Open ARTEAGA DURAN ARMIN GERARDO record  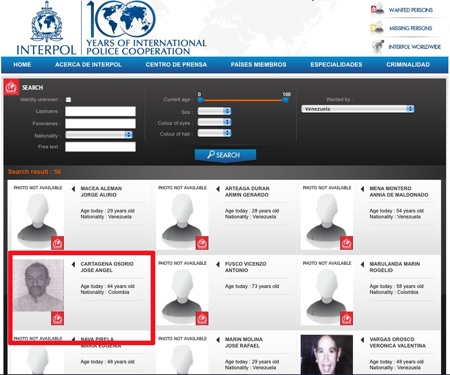247,192
